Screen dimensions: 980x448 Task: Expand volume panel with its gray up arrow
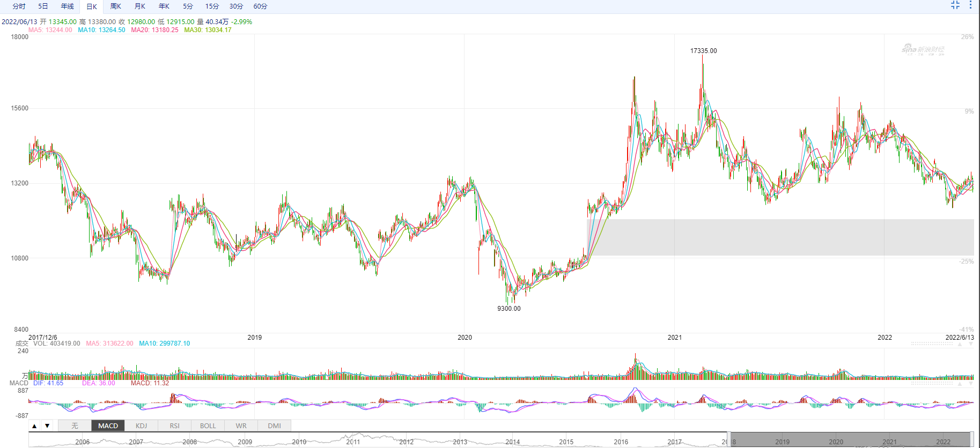[960, 345]
